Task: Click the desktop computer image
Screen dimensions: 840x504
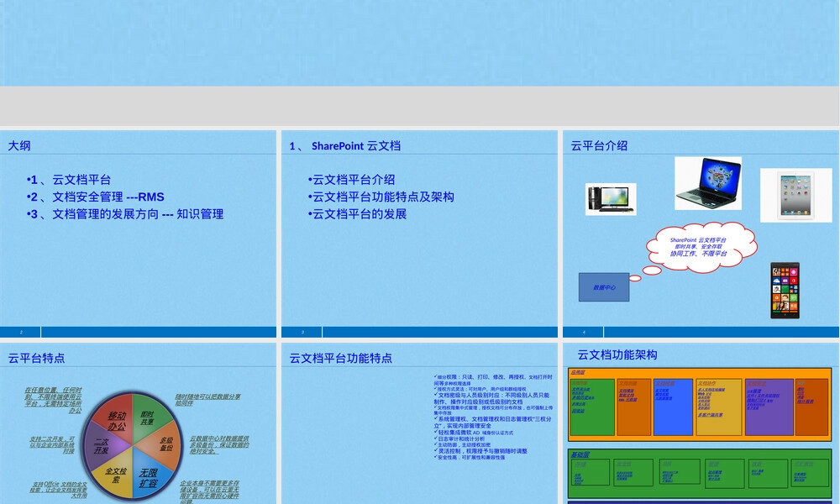Action: [x=611, y=199]
